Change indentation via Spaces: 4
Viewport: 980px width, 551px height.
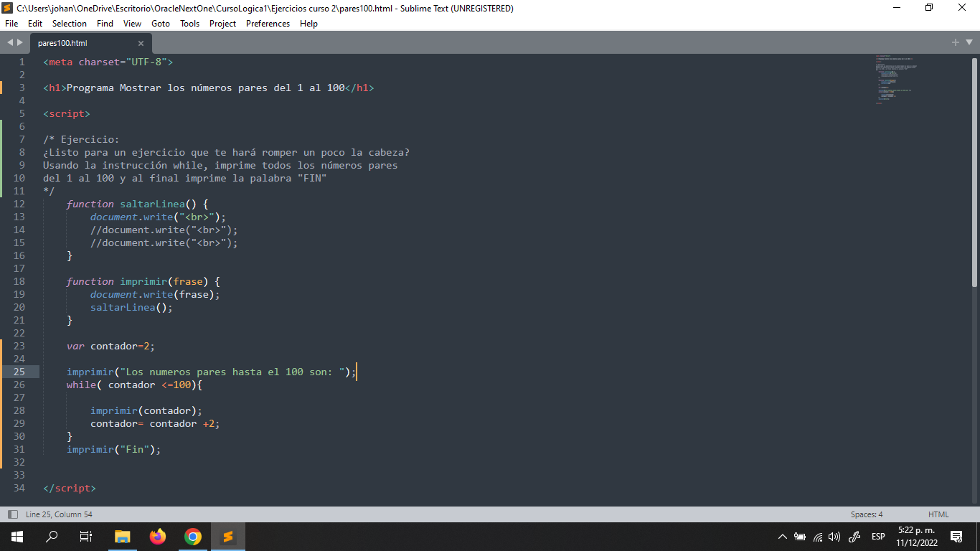867,514
